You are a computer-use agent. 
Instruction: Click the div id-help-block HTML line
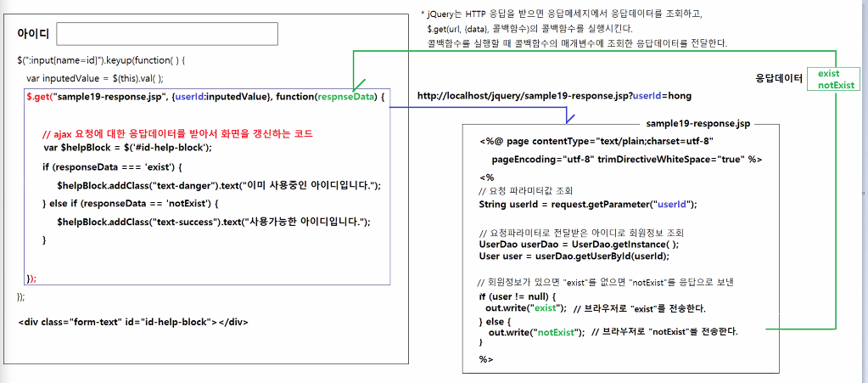[x=133, y=322]
